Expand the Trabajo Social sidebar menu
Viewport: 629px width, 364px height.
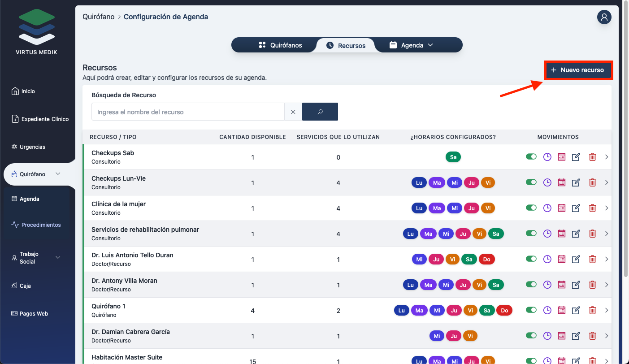[x=58, y=258]
